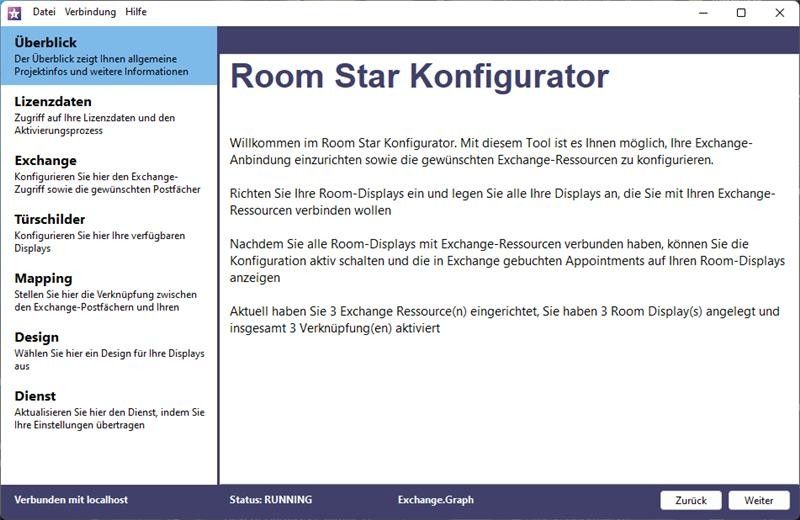Open the Hilfe menu
Screen dimensions: 800x520
pos(136,12)
